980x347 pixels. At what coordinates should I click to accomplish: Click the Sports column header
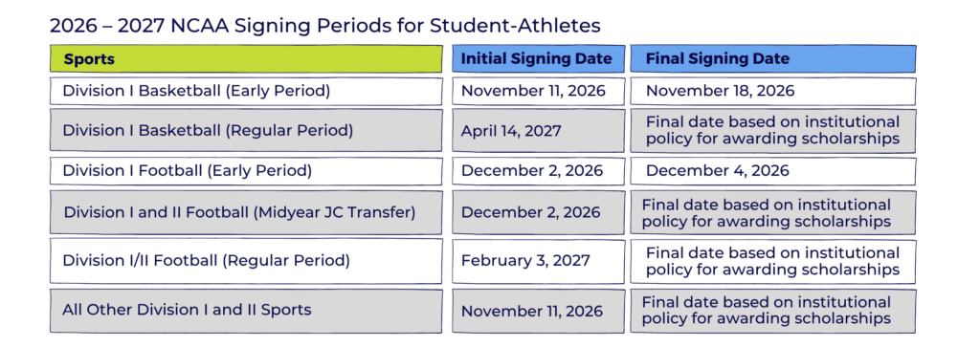[246, 59]
